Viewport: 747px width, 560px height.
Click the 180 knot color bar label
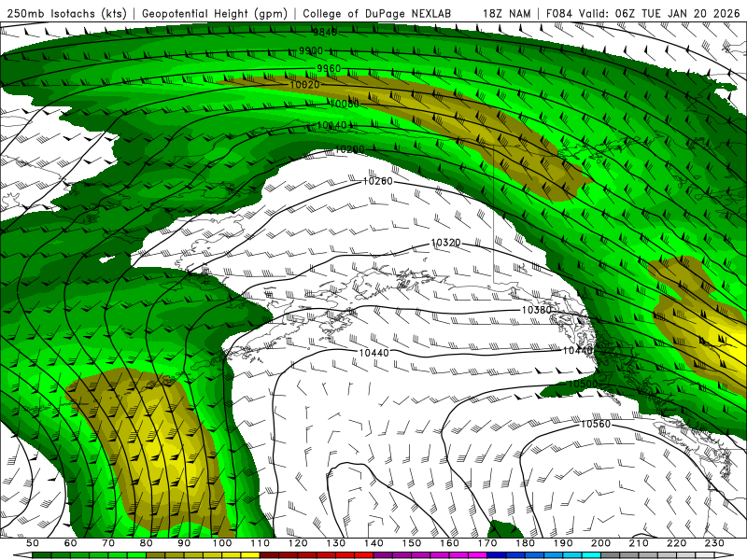[x=525, y=543]
